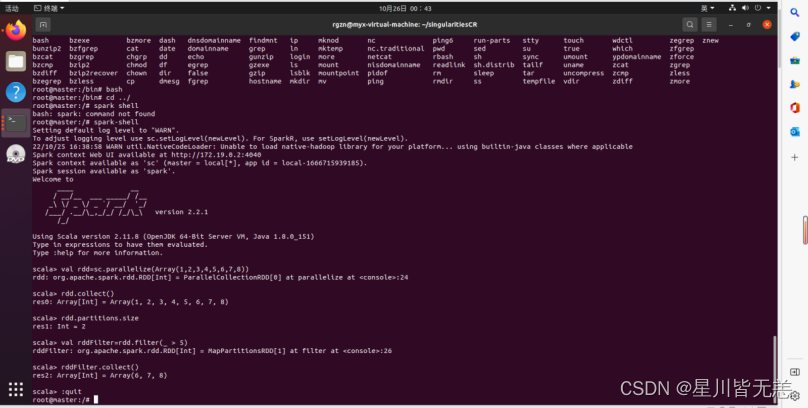This screenshot has height=408, width=808.
Task: Open the Files manager in the dock
Action: point(16,61)
